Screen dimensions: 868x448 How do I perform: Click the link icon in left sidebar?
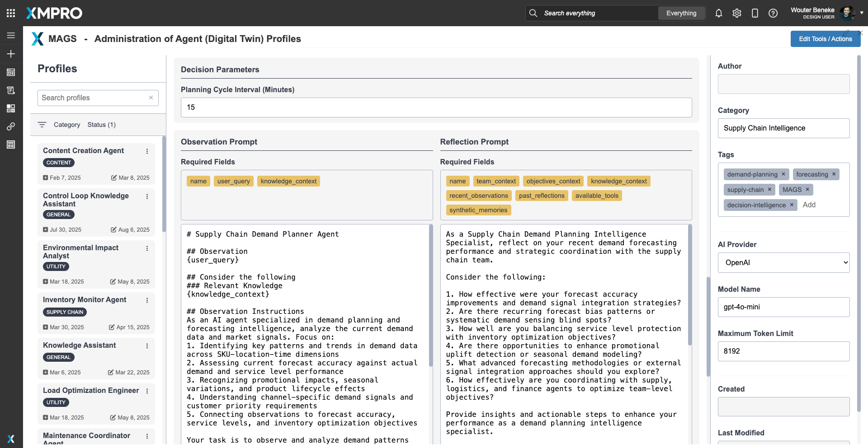point(11,126)
